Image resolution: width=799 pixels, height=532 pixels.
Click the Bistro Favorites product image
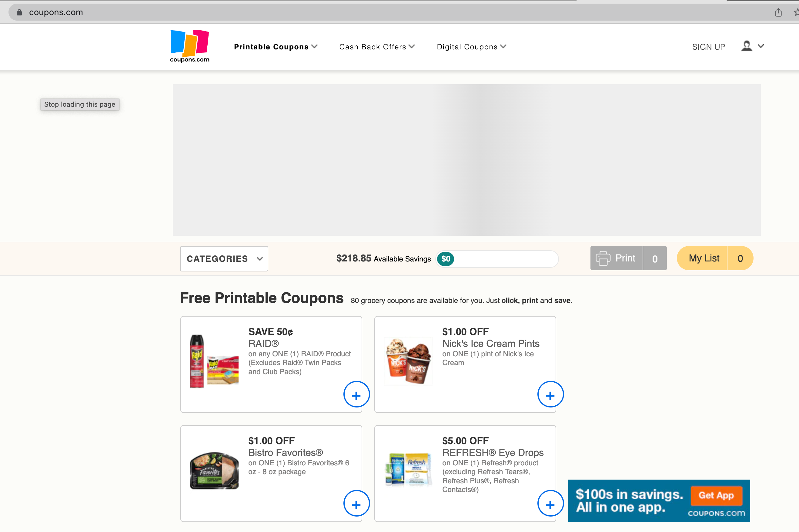pos(214,470)
